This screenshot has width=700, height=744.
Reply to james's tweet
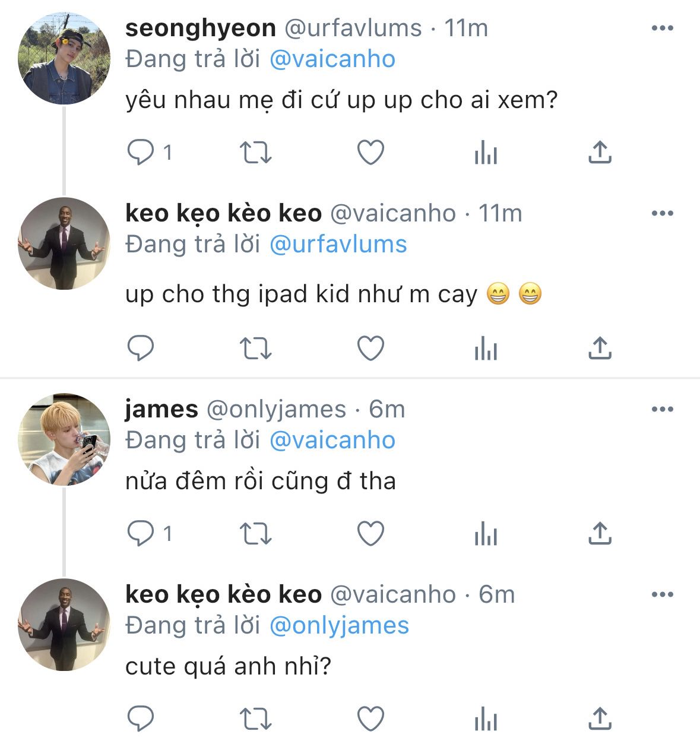coord(141,534)
